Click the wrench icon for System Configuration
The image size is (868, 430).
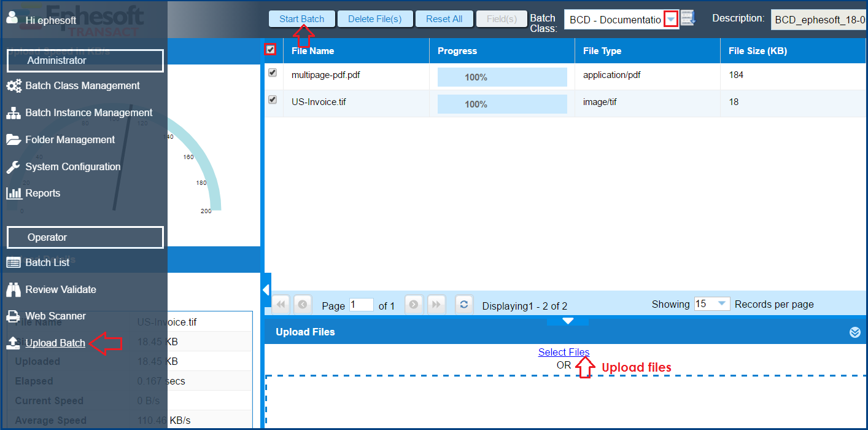click(14, 167)
